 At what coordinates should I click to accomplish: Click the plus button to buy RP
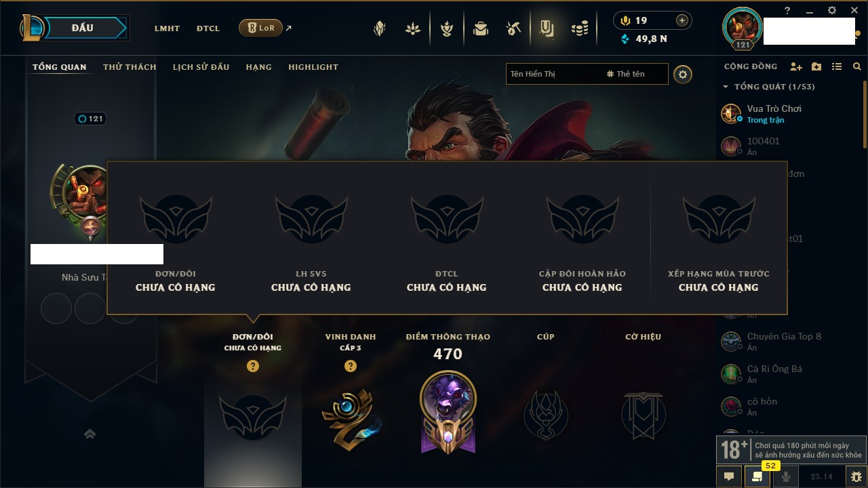682,20
